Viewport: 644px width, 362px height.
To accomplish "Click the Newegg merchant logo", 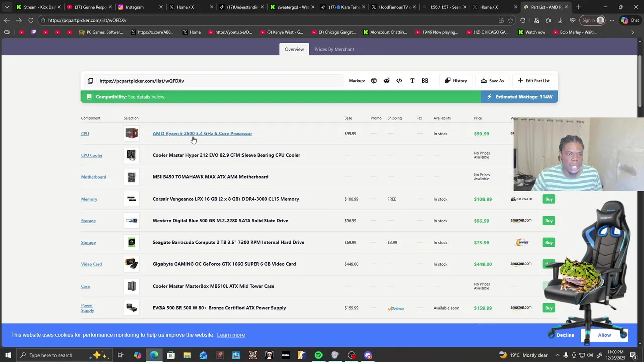I will point(522,242).
